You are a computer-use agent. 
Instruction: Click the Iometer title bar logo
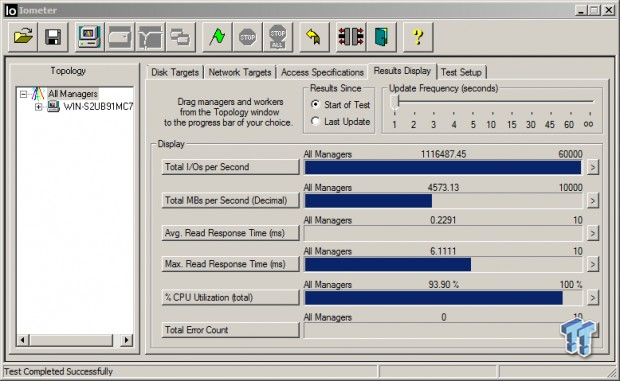click(11, 10)
